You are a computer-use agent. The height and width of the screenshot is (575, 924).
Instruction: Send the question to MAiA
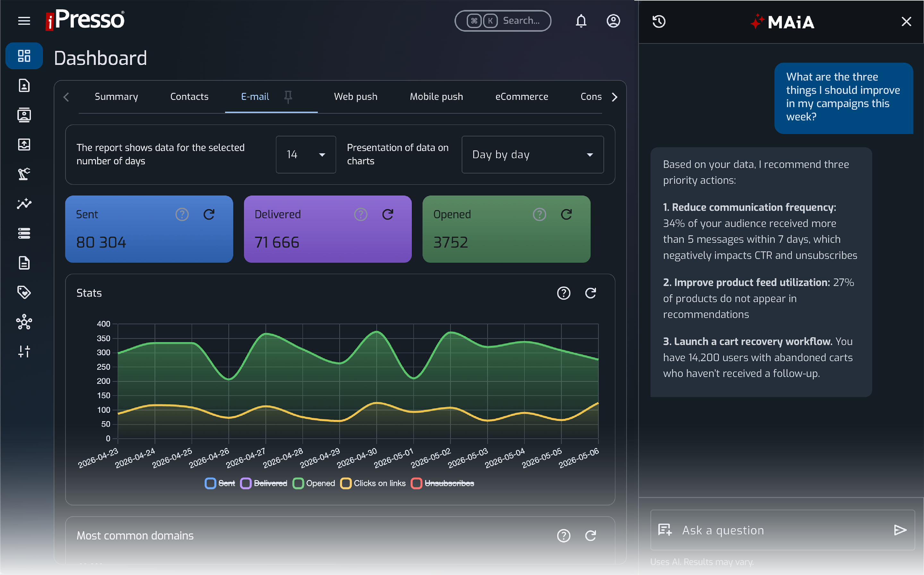coord(900,530)
